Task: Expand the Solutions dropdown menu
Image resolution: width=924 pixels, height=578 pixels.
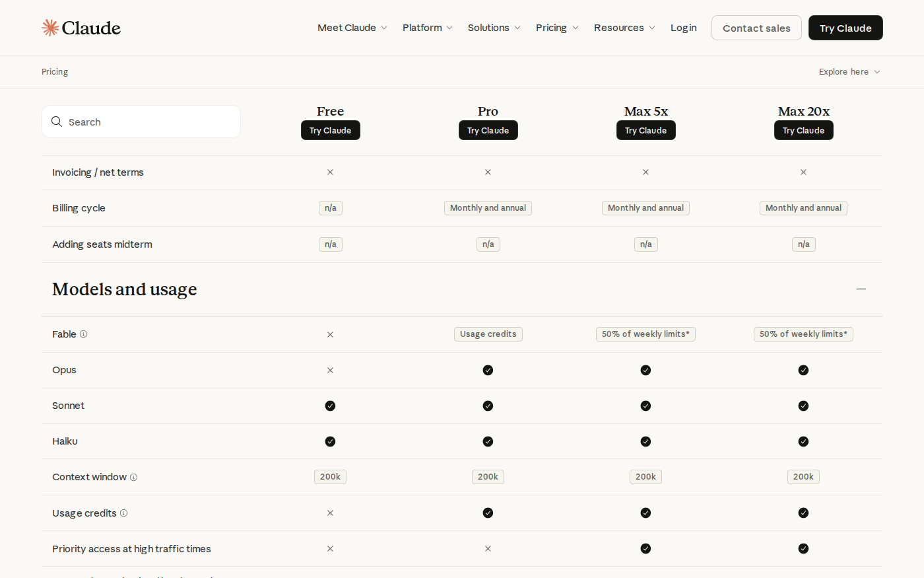Action: [494, 28]
